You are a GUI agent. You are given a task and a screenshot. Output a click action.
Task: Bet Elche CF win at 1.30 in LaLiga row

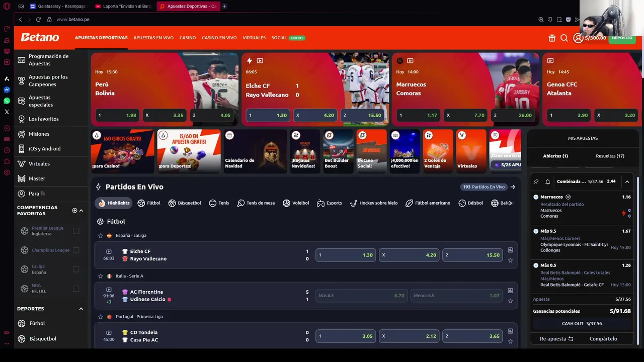[346, 255]
